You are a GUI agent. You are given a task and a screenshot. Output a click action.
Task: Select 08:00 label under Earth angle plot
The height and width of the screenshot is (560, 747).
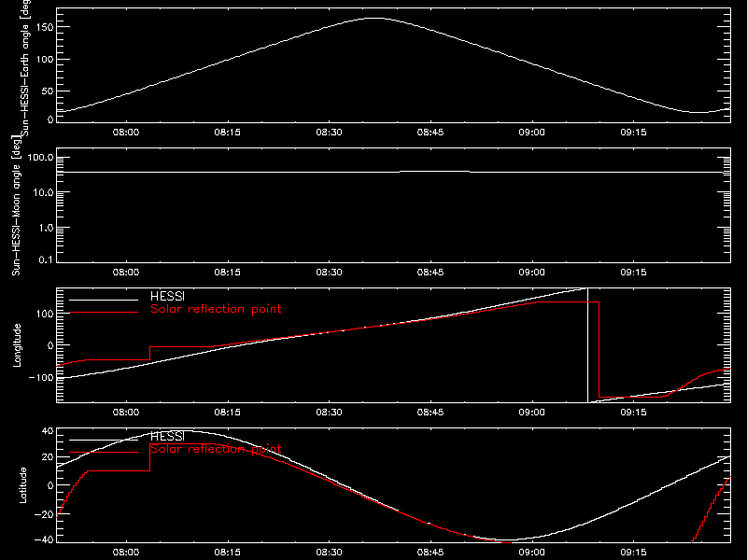pos(126,132)
